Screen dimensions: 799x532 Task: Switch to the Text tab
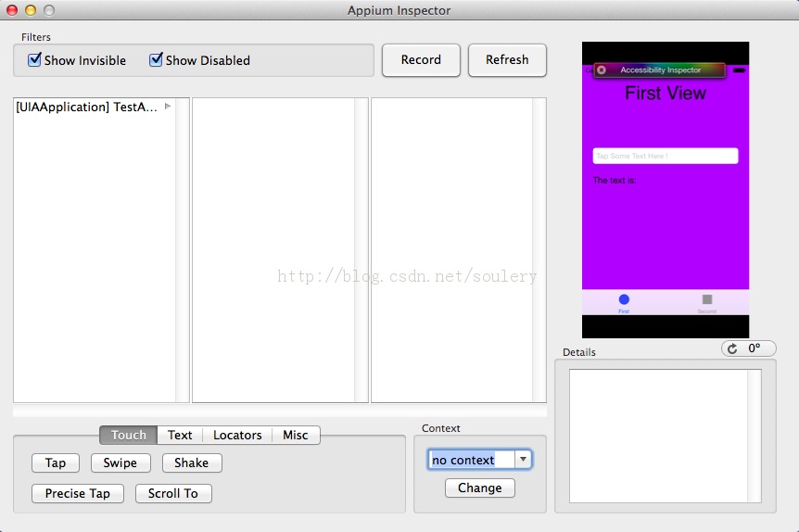pyautogui.click(x=180, y=435)
